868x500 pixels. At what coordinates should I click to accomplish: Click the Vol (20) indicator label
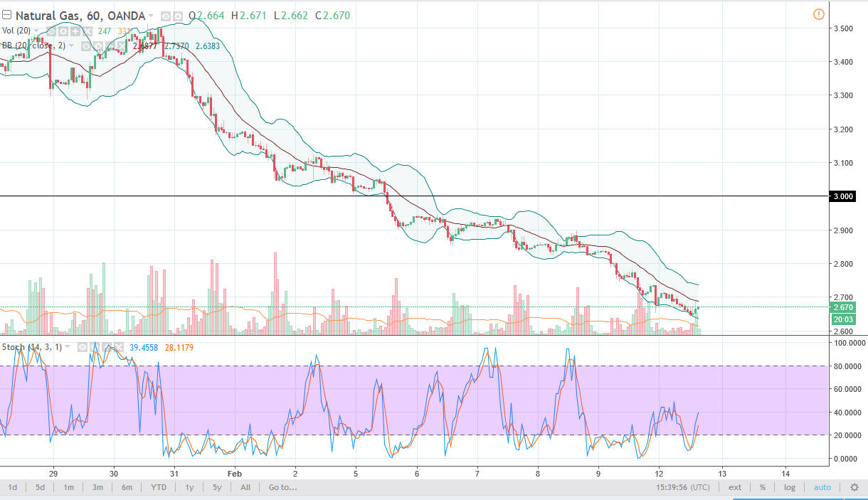(16, 31)
